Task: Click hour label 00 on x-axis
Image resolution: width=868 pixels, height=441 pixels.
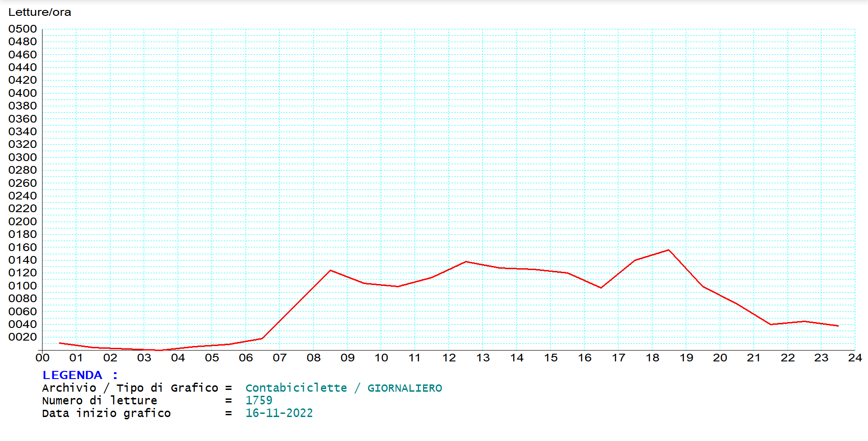Action: [42, 358]
